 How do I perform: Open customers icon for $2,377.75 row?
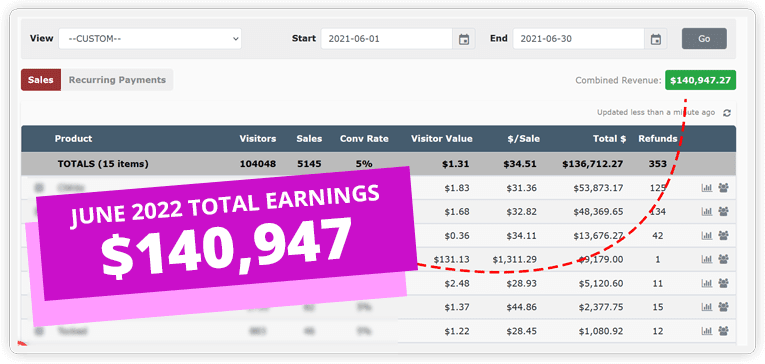point(724,307)
